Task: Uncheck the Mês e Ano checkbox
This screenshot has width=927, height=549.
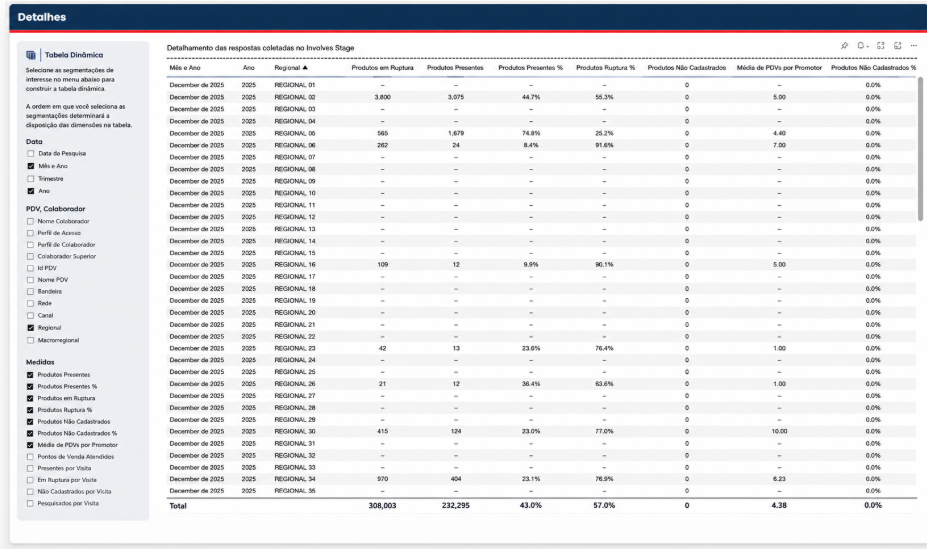Action: 31,166
